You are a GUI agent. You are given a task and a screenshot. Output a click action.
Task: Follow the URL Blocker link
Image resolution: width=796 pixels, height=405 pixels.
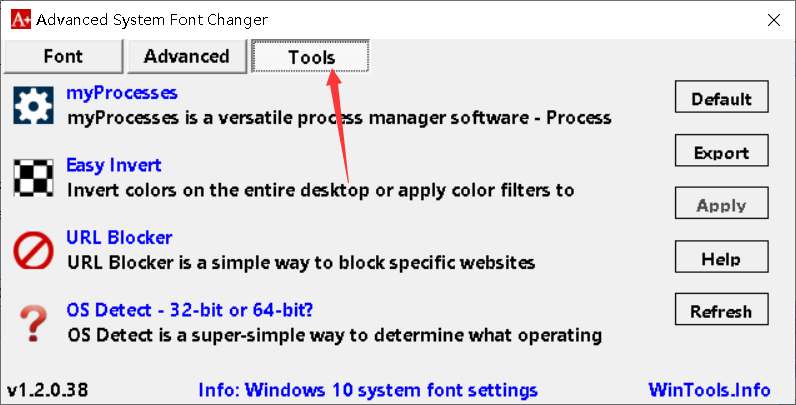tap(119, 238)
